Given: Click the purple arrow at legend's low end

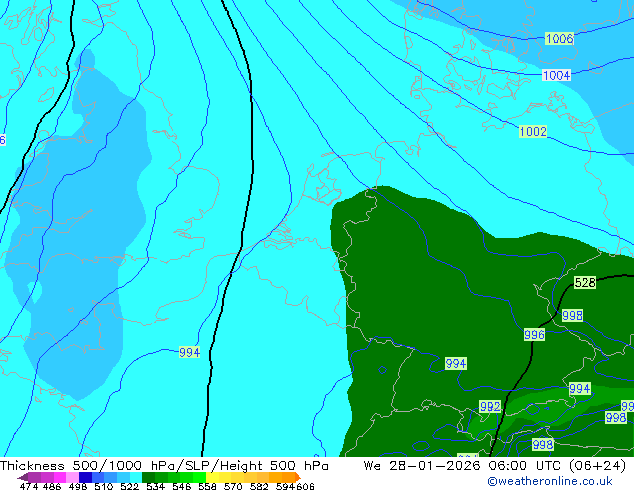Looking at the screenshot, I should click(23, 477).
